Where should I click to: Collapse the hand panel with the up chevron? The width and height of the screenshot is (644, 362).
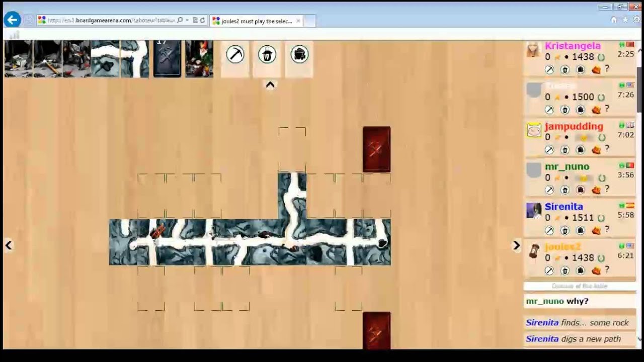tap(270, 85)
